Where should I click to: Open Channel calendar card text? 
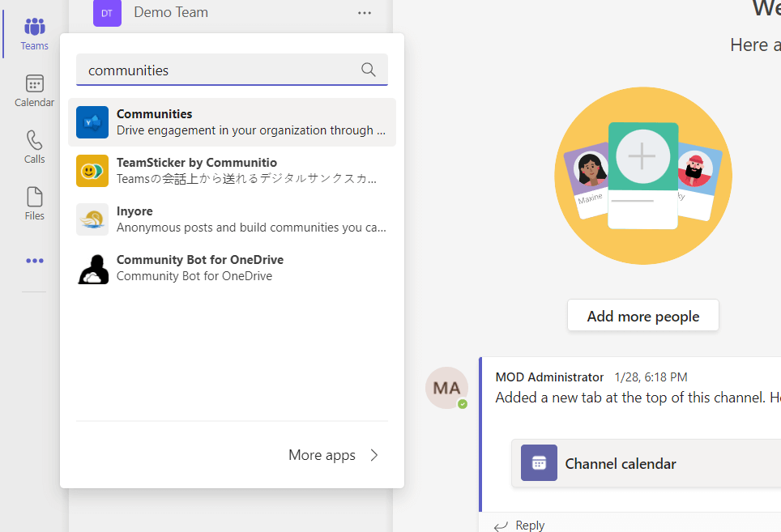pos(621,464)
